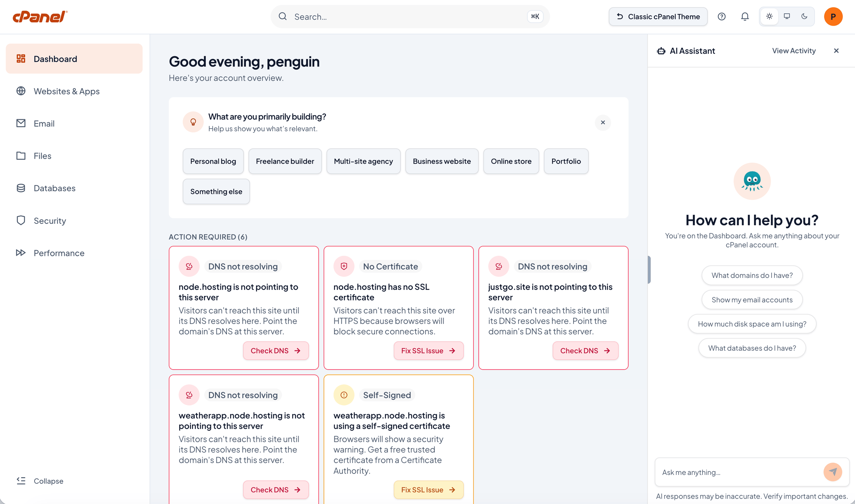855x504 pixels.
Task: Open Security section
Action: click(x=74, y=220)
